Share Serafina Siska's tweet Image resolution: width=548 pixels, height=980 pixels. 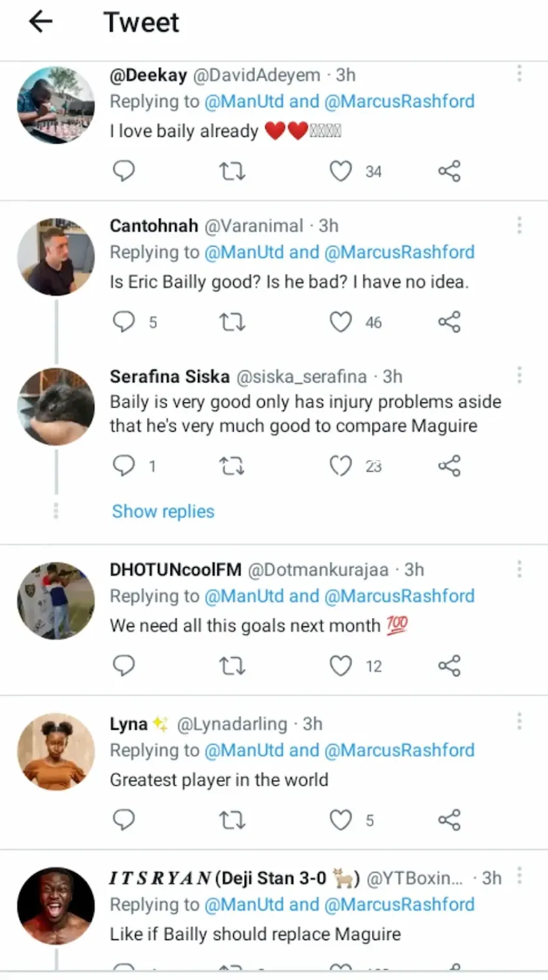pyautogui.click(x=449, y=466)
